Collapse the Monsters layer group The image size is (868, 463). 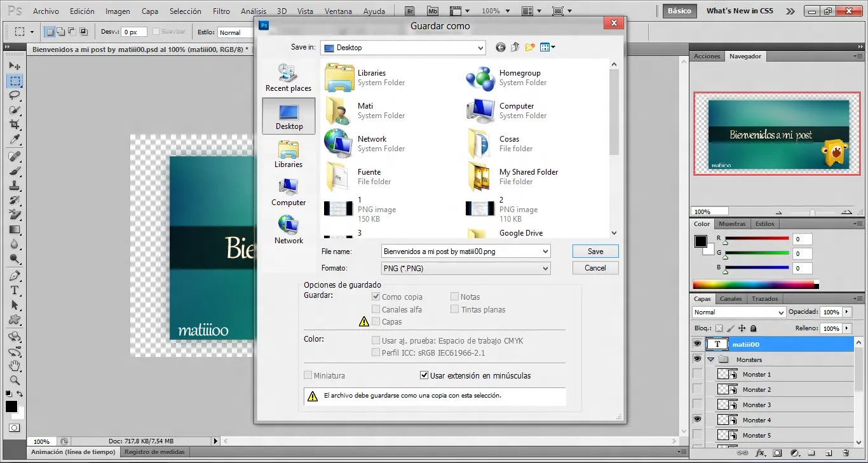(711, 359)
